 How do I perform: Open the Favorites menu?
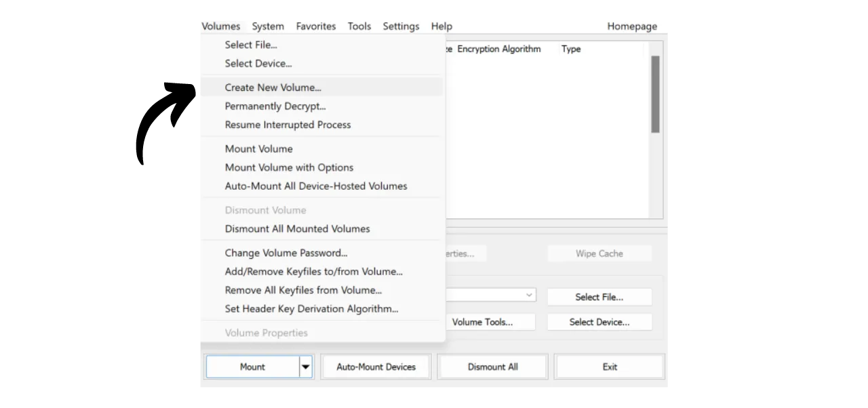pos(316,26)
